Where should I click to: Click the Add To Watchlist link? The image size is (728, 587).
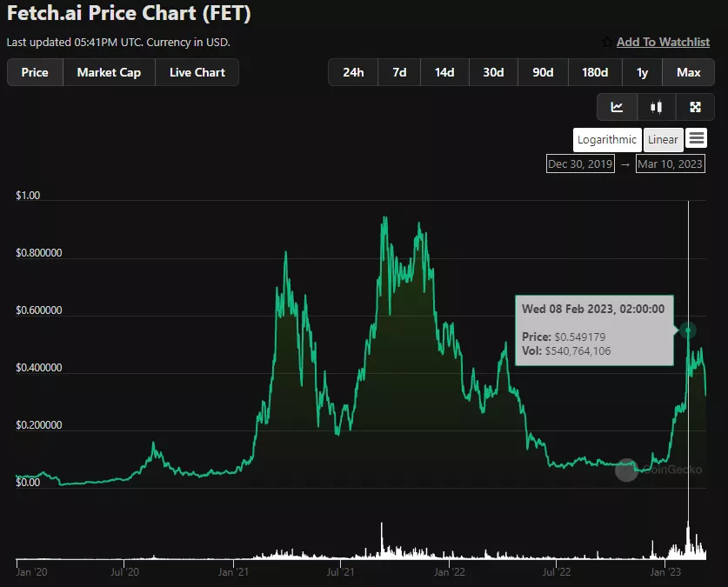click(x=663, y=43)
